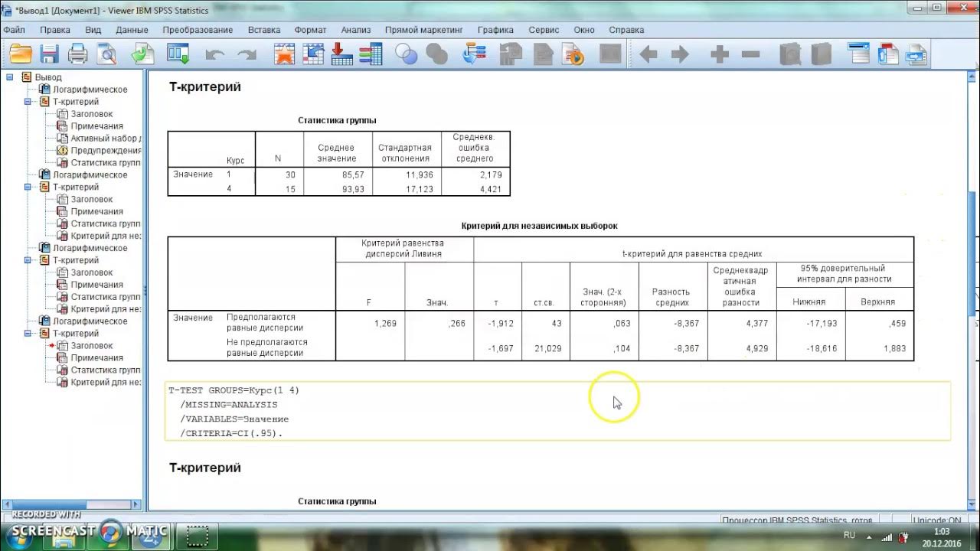Click the Insert Heading toolbar icon
The image size is (980, 551).
coord(858,54)
